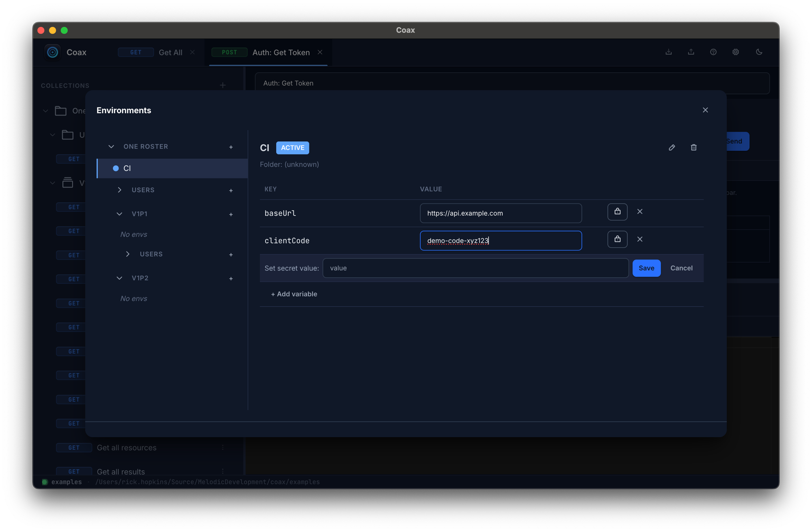812x532 pixels.
Task: Add a new collection with plus icon
Action: [222, 85]
